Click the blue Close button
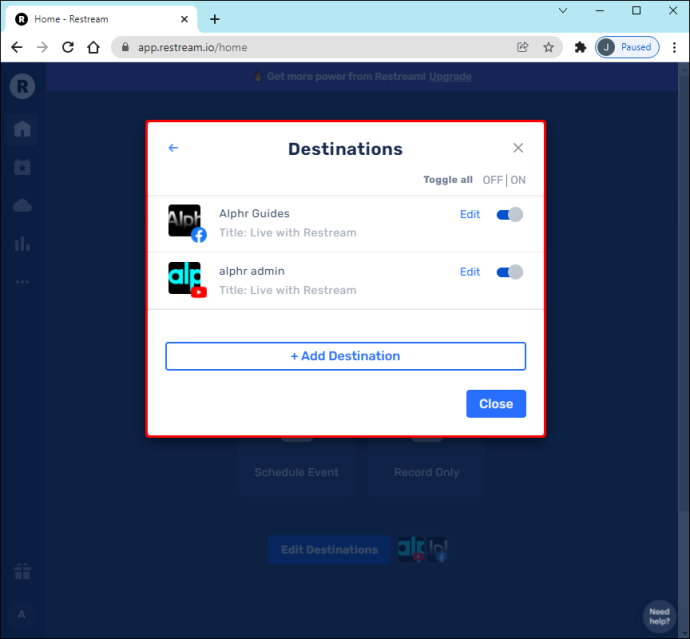690x639 pixels. 496,404
